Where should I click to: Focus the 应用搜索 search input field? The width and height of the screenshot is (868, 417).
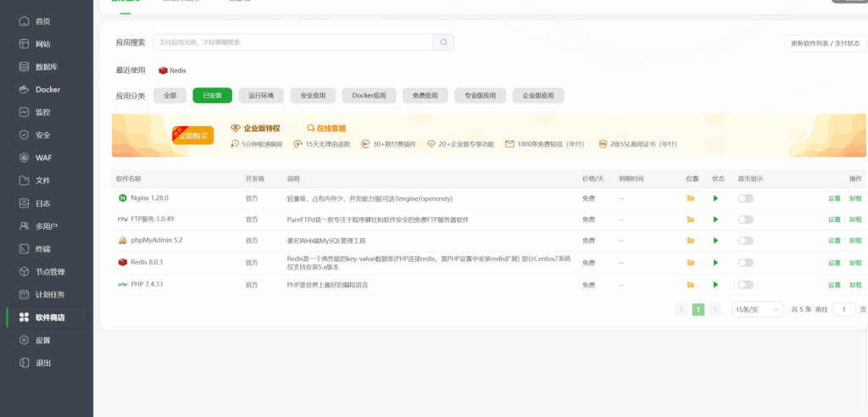(x=293, y=42)
